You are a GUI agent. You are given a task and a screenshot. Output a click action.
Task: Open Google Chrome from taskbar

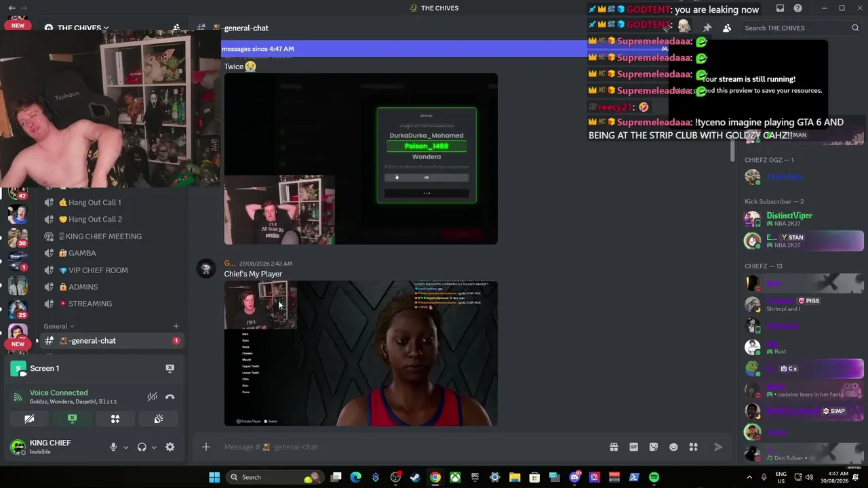coord(435,477)
